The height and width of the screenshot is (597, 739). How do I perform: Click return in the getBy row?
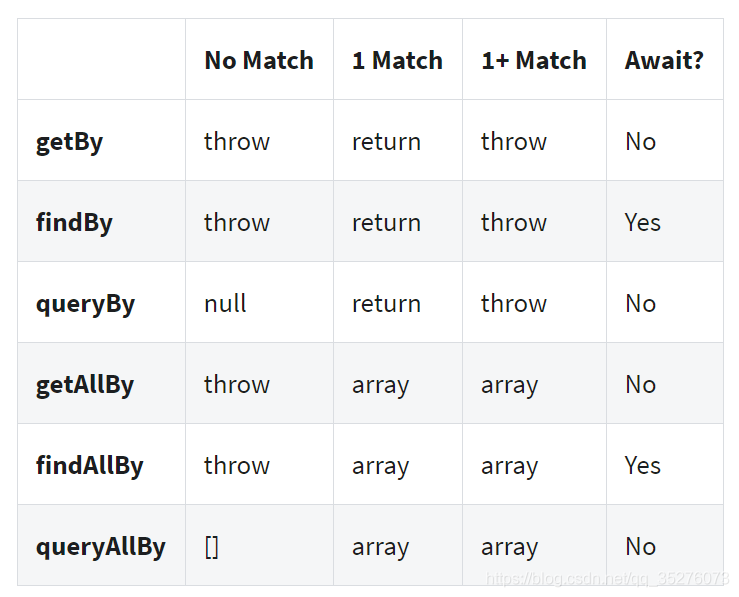tap(386, 142)
